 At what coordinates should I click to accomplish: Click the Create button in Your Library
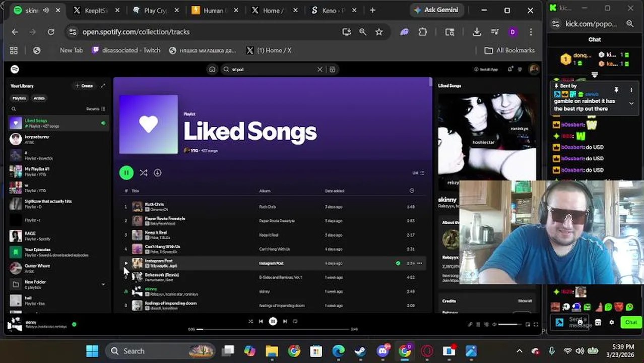click(84, 86)
